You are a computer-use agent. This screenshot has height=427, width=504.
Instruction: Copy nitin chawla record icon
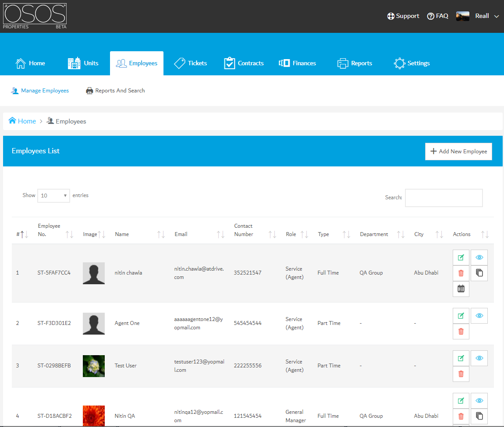[479, 273]
